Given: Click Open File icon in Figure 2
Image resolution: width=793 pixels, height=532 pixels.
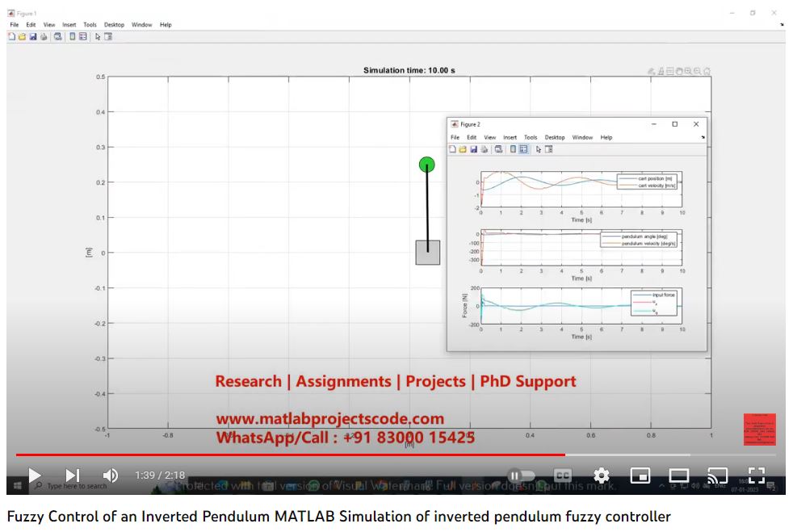Looking at the screenshot, I should point(463,149).
